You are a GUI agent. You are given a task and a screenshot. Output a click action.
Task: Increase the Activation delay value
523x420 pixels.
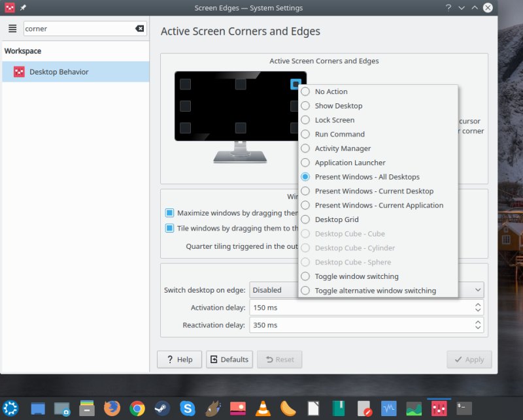478,304
